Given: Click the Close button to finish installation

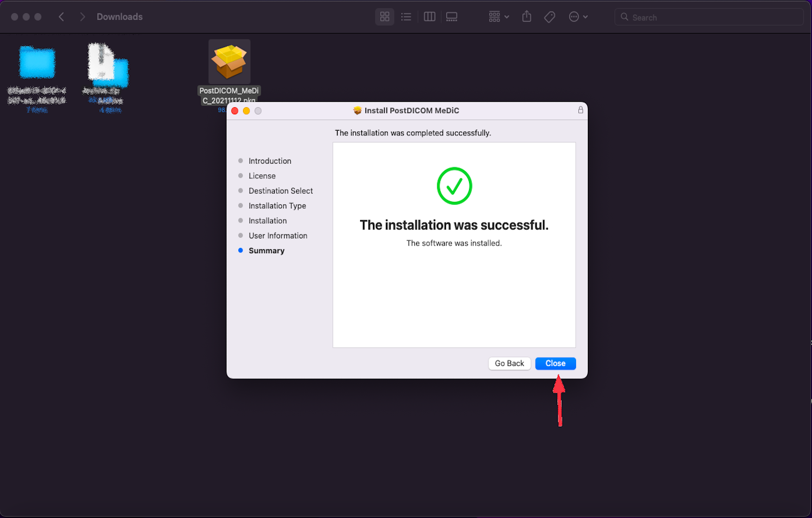Looking at the screenshot, I should tap(555, 363).
